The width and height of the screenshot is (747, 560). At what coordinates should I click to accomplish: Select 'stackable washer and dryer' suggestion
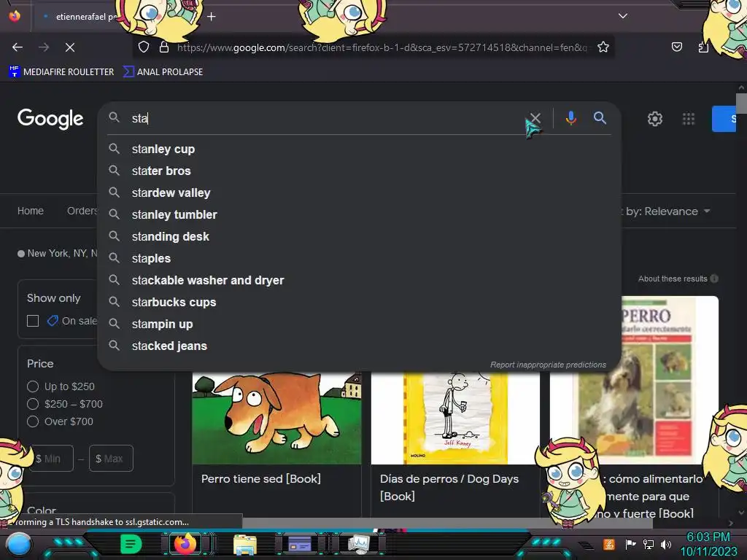coord(359,281)
